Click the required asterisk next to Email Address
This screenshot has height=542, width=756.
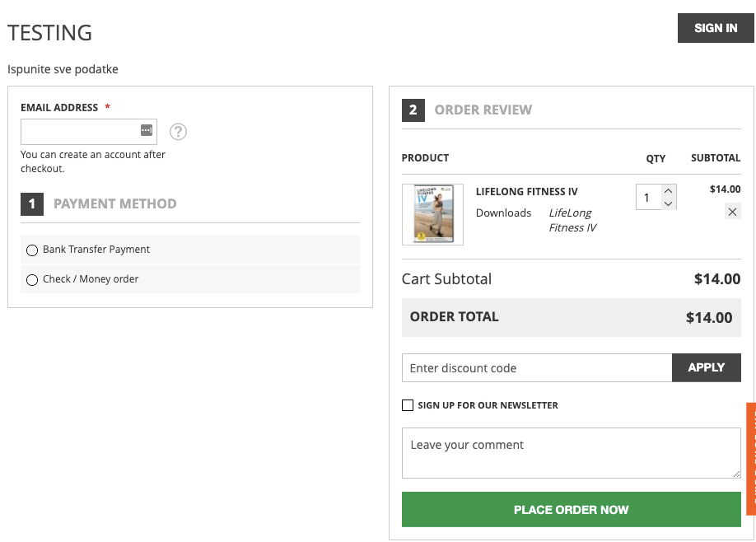click(x=106, y=107)
